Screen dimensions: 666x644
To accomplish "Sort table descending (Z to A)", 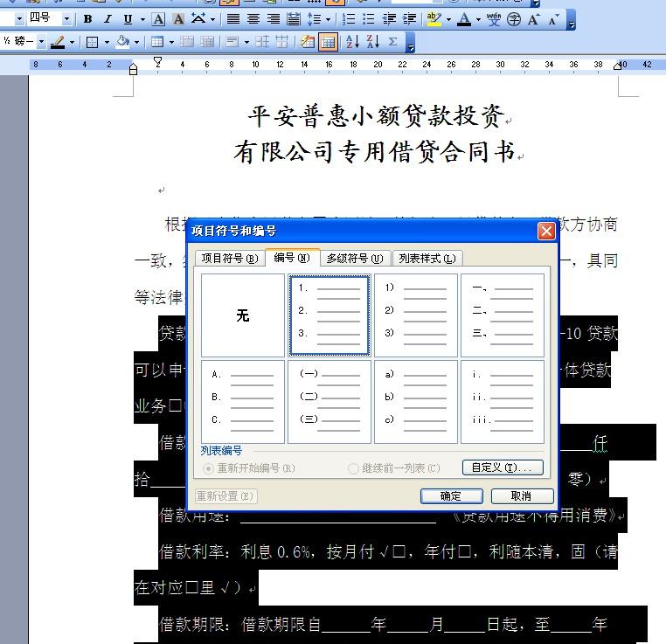I will pyautogui.click(x=372, y=42).
